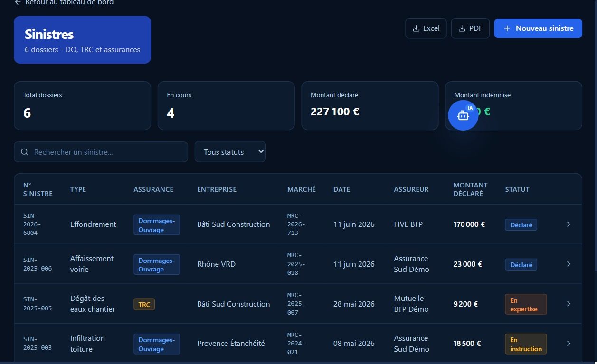This screenshot has width=597, height=364.
Task: Click the En cours card
Action: [x=226, y=105]
